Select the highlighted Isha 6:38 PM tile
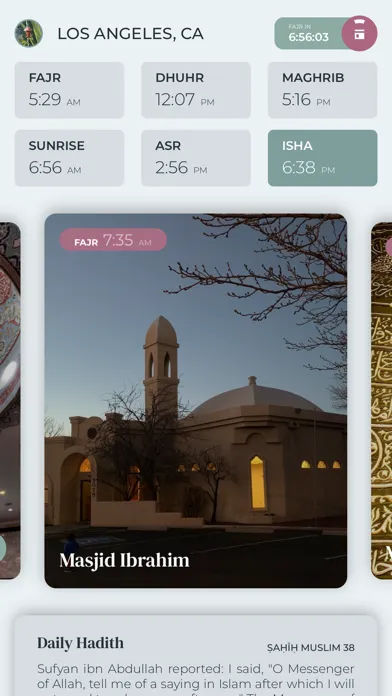392x696 pixels. 323,158
